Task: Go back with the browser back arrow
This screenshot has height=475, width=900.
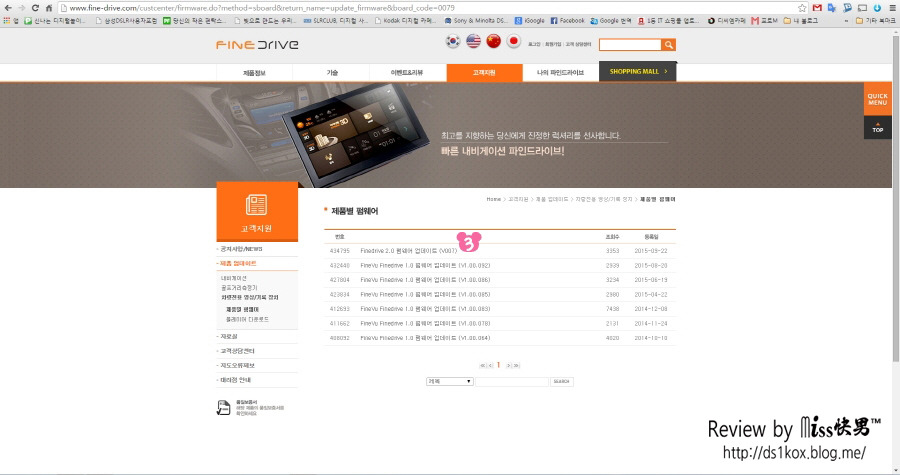Action: tap(8, 8)
